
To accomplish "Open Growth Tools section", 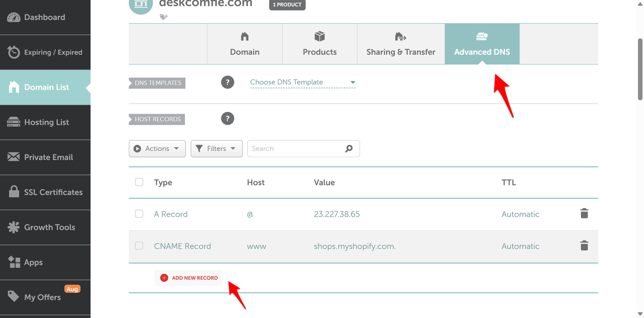I will pos(45,227).
